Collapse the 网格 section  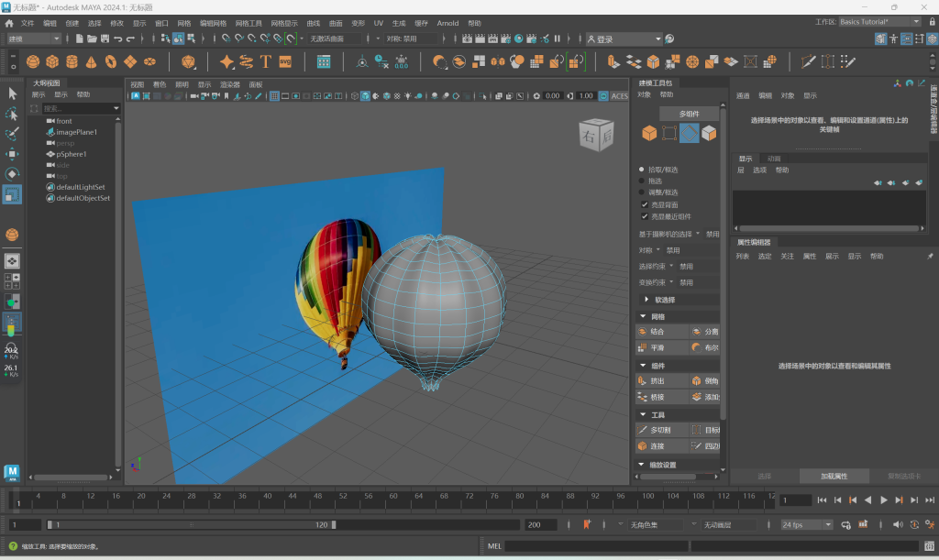643,316
